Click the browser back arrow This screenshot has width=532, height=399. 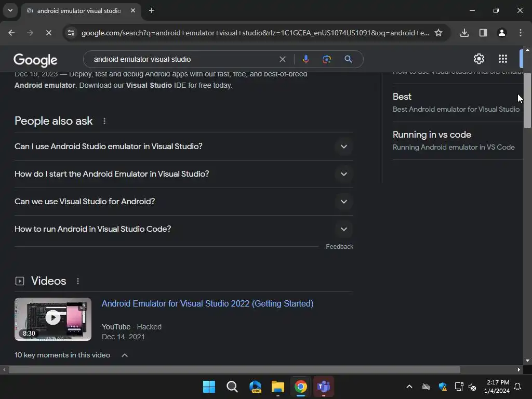coord(11,33)
